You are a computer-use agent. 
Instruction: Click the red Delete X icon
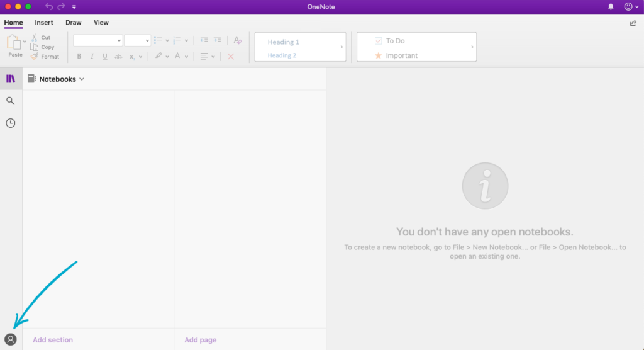click(x=231, y=57)
